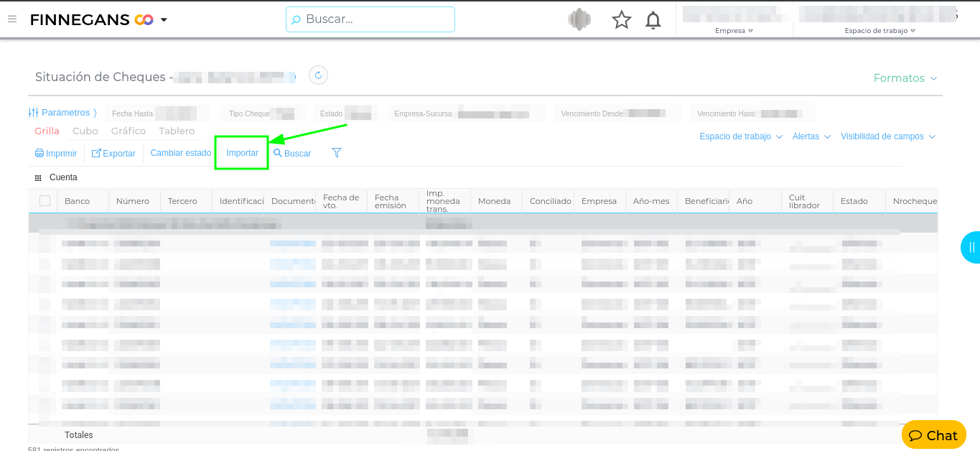Sort by the Fecha emisión column
The height and width of the screenshot is (451, 980).
(x=393, y=201)
